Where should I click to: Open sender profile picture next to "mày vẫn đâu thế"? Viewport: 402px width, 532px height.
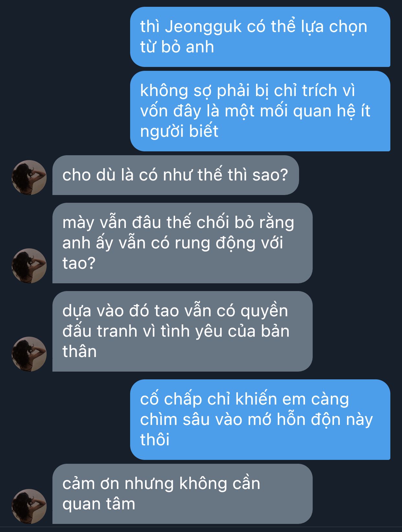[x=29, y=266]
